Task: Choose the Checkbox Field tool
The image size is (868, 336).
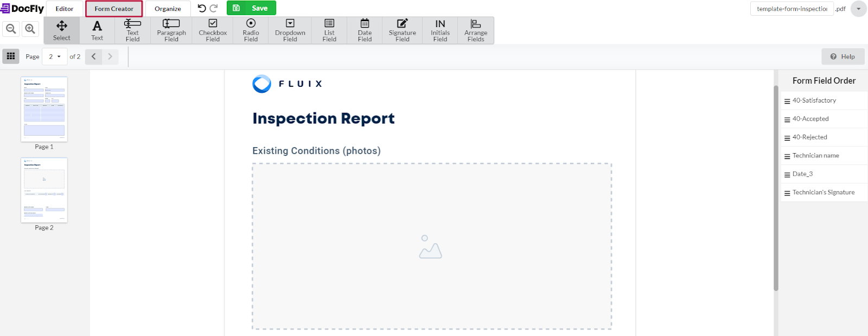Action: pos(213,30)
